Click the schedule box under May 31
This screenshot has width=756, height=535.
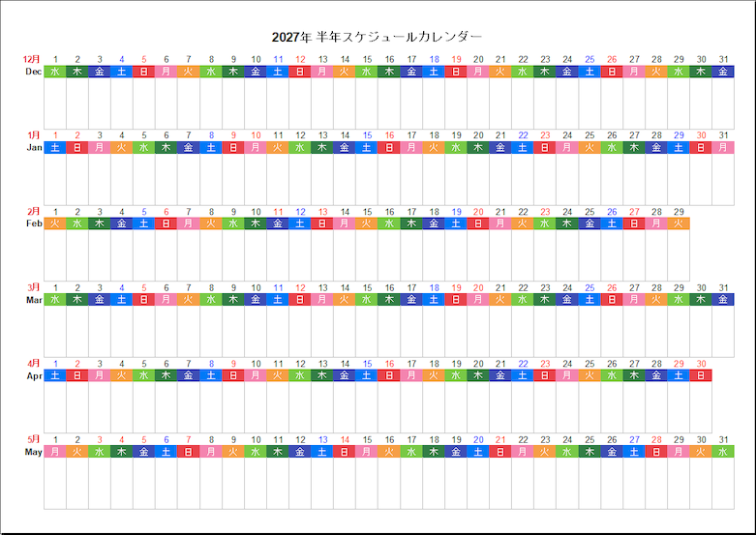(x=723, y=484)
